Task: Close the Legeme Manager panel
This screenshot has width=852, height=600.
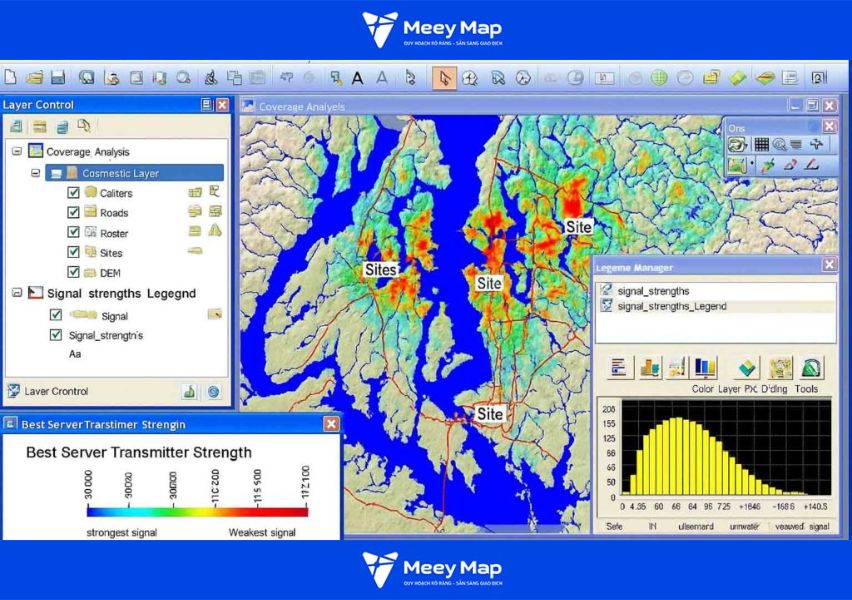Action: click(x=829, y=265)
